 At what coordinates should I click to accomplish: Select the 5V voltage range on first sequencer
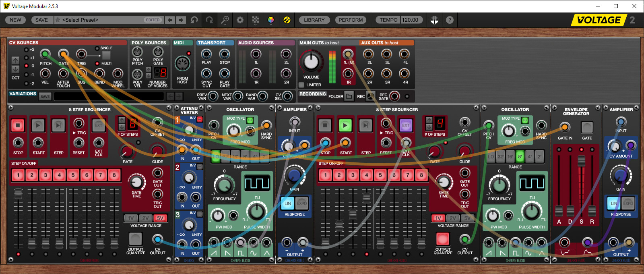(x=160, y=218)
